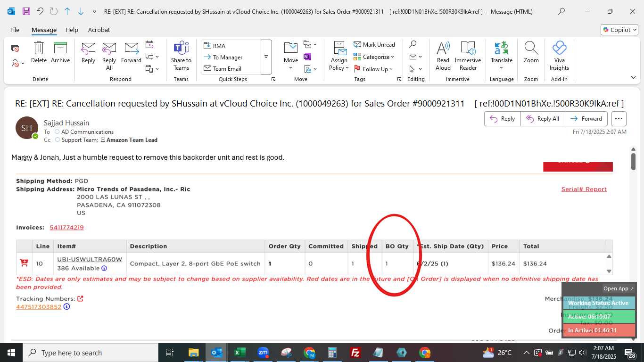Open the File menu
Screen dimensions: 644x362
(15, 30)
